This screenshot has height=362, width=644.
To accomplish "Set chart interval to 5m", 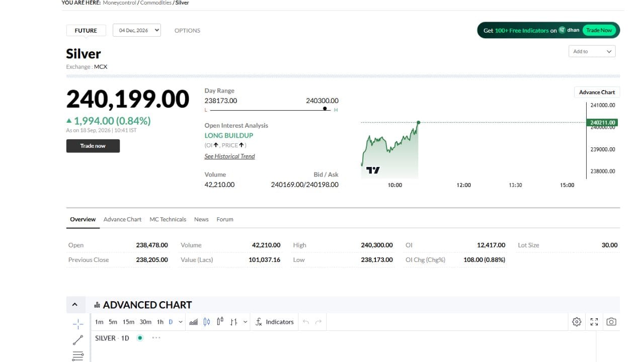I will tap(113, 322).
